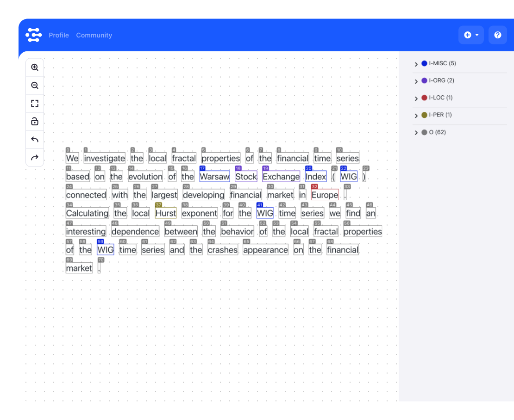Open the help question mark icon

498,35
